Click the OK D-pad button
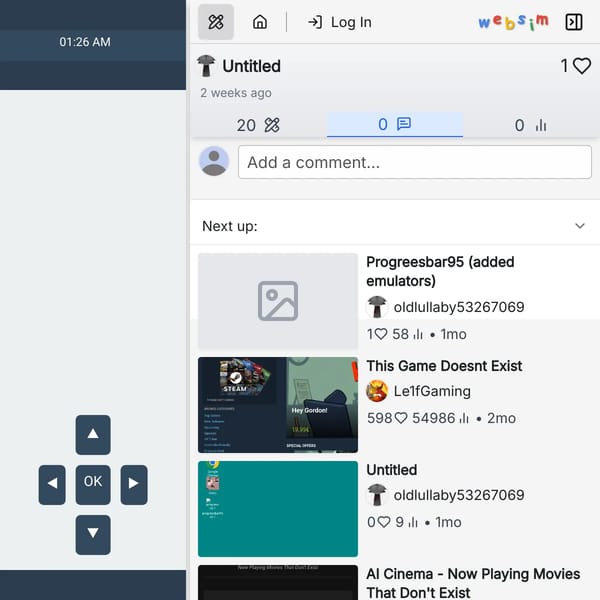This screenshot has width=600, height=600. coord(93,484)
